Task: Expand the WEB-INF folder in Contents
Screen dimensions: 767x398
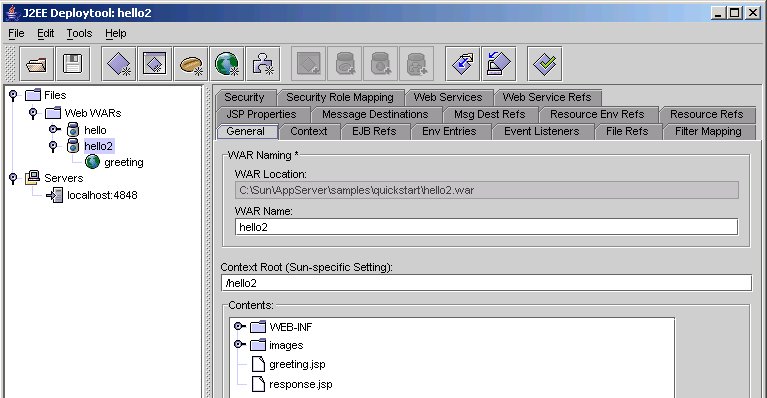Action: coord(239,326)
